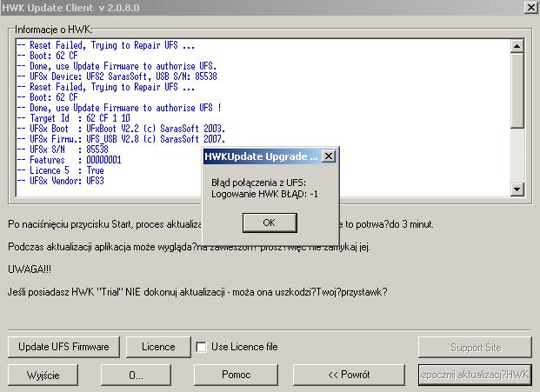Image resolution: width=540 pixels, height=392 pixels.
Task: Click the Update UFS Firmware button
Action: pos(63,347)
